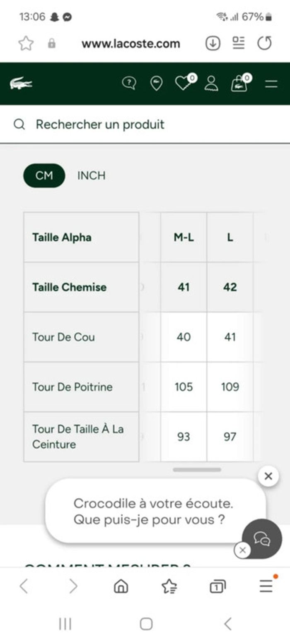290x644 pixels.
Task: Open the browser tabs switcher
Action: pos(217,586)
